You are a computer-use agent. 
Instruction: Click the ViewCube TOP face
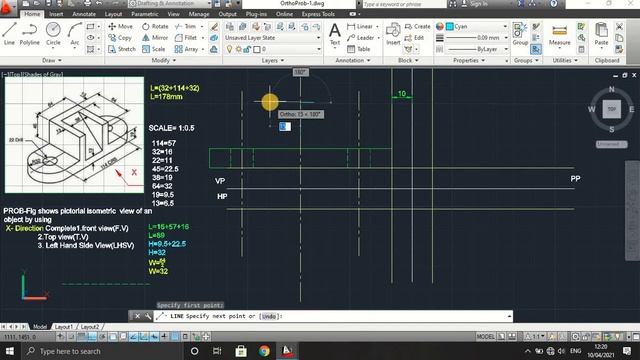[611, 109]
